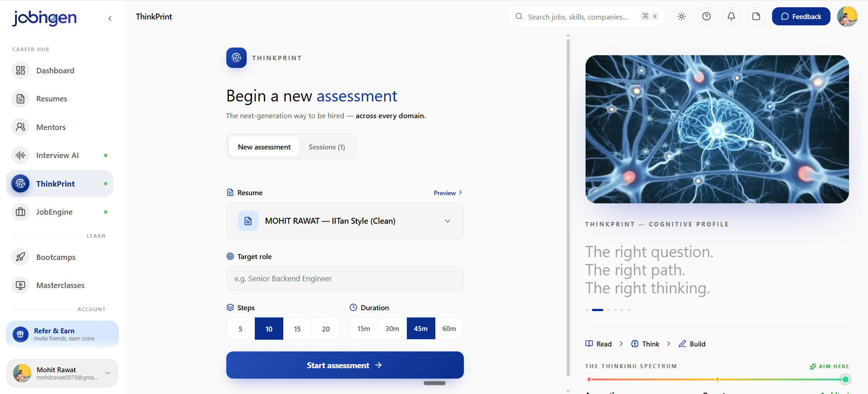The height and width of the screenshot is (394, 868).
Task: Click the brain neuron image
Action: pos(717,129)
